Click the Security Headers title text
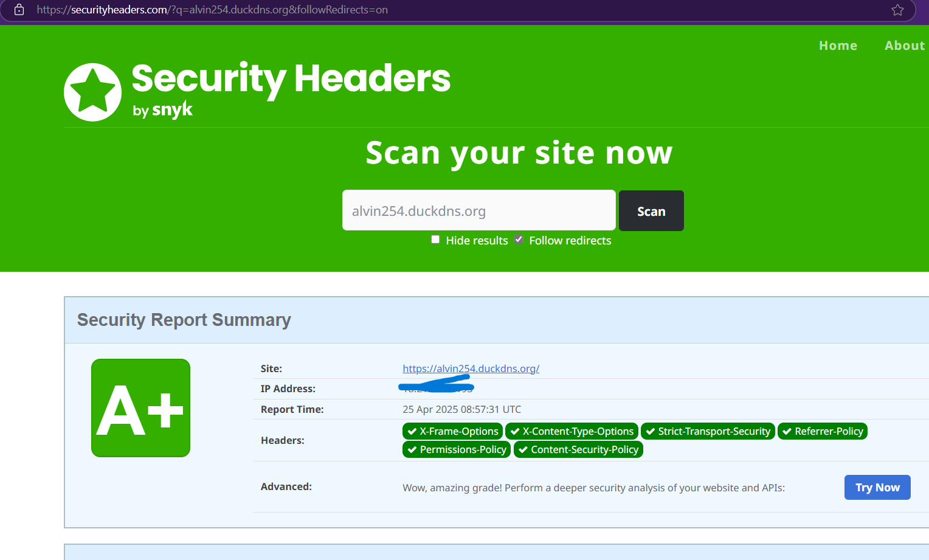929x560 pixels. [291, 79]
